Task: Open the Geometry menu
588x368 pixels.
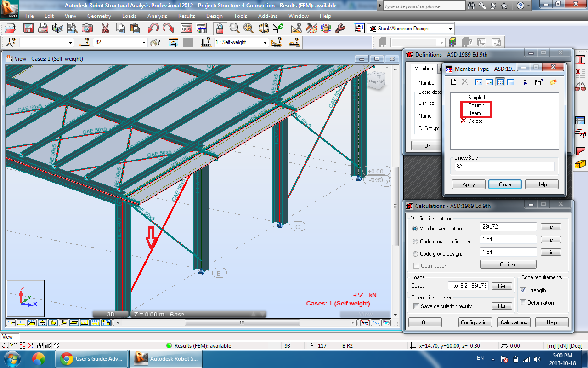Action: [x=99, y=16]
